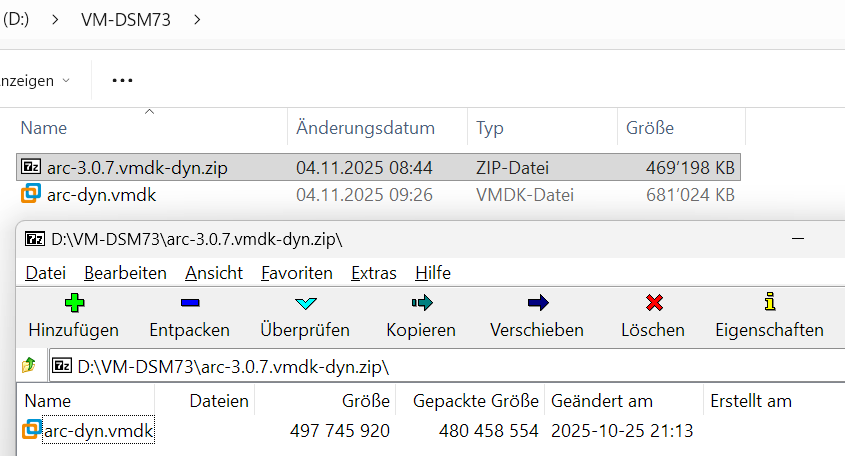Go up one folder level in 7-Zip
This screenshot has height=456, width=845.
29,365
